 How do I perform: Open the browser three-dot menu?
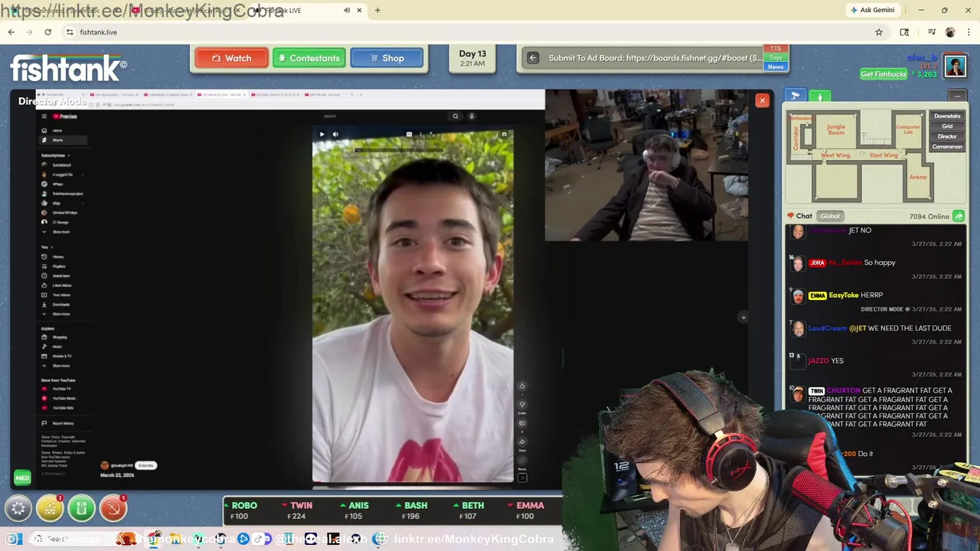point(969,32)
